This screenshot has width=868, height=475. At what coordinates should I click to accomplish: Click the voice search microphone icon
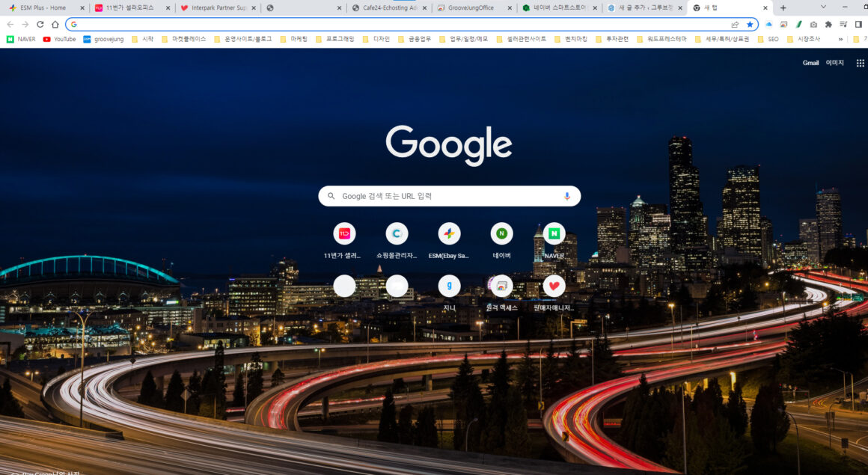click(566, 196)
